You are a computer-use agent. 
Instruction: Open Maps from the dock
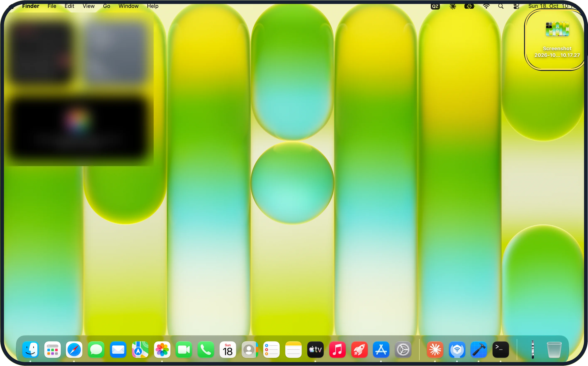[x=140, y=350]
